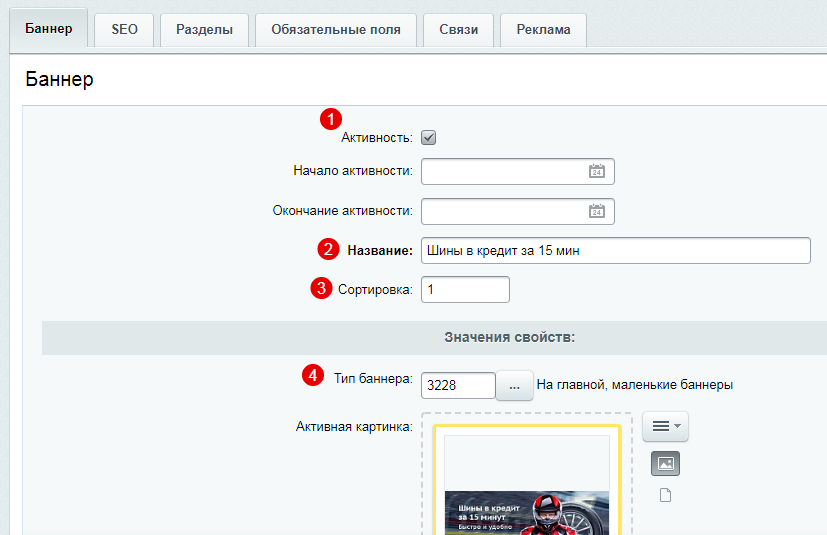Switch to the SEO tab

124,30
